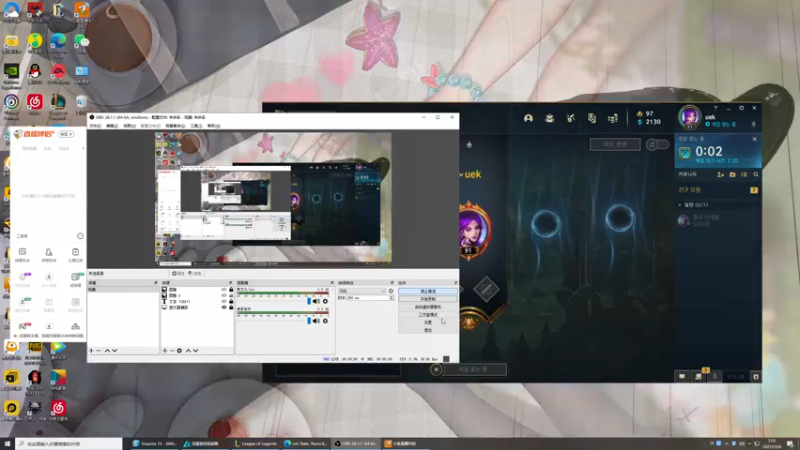Mute the first audio mixer channel speaker
The image size is (800, 450).
(316, 302)
